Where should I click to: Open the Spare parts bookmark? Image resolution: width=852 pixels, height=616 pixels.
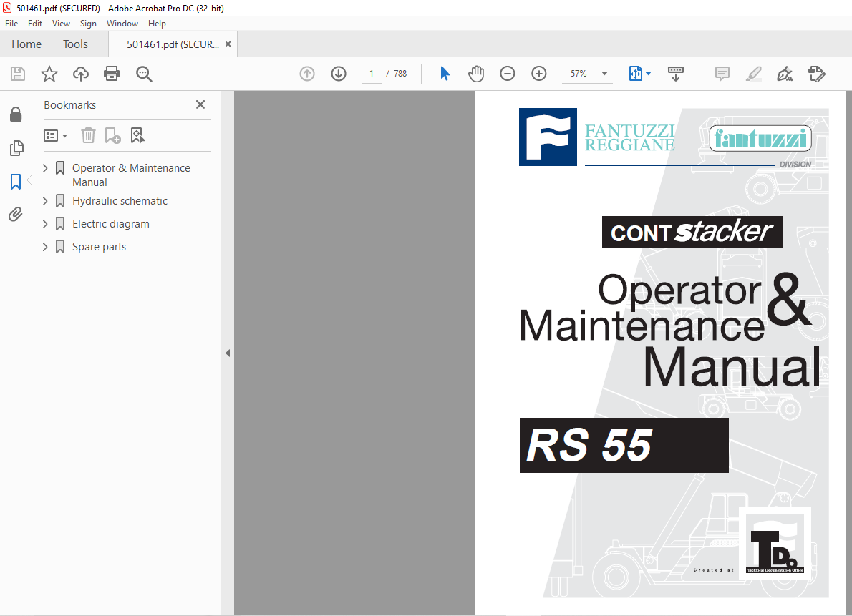pyautogui.click(x=99, y=247)
